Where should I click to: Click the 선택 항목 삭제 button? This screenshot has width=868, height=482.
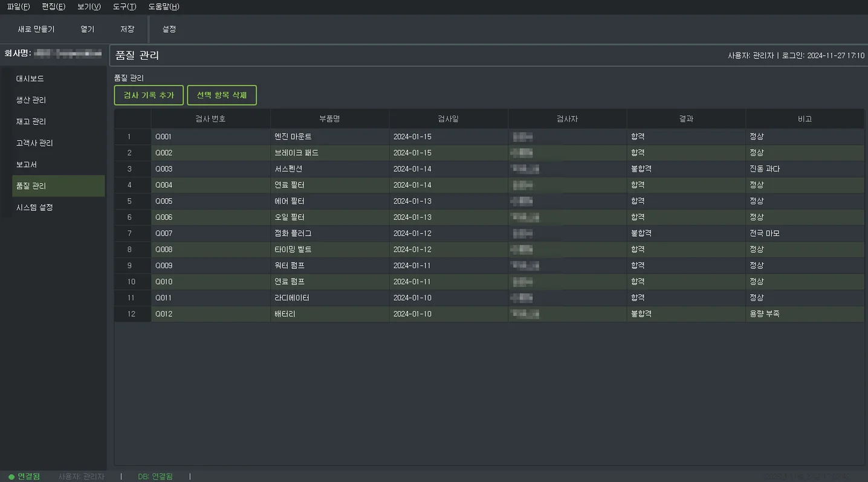(222, 95)
